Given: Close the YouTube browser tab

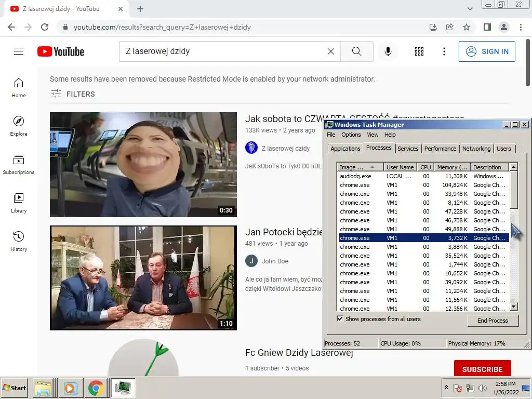Looking at the screenshot, I should click(121, 9).
